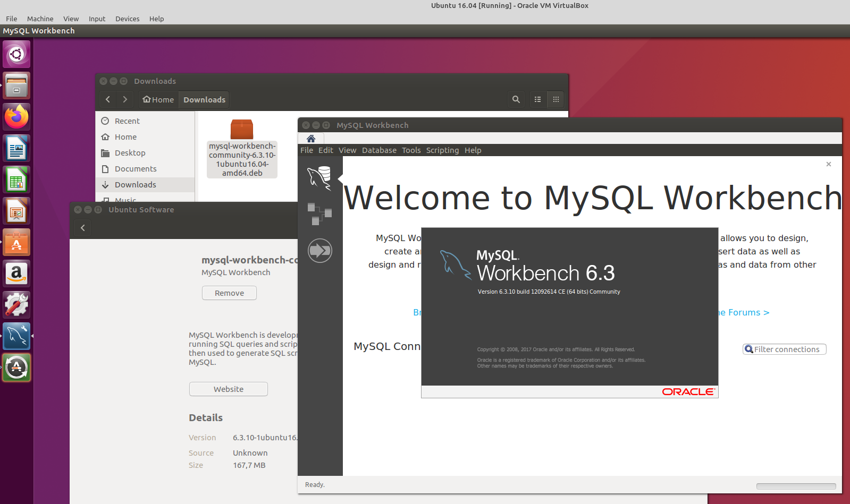Open the Files manager launcher icon
Screen dimensions: 850x504
point(16,86)
